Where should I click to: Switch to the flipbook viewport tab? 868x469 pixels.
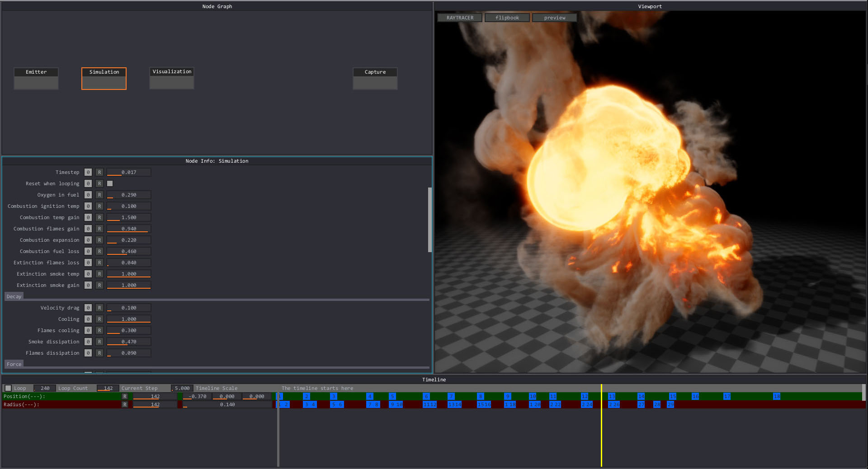tap(507, 18)
